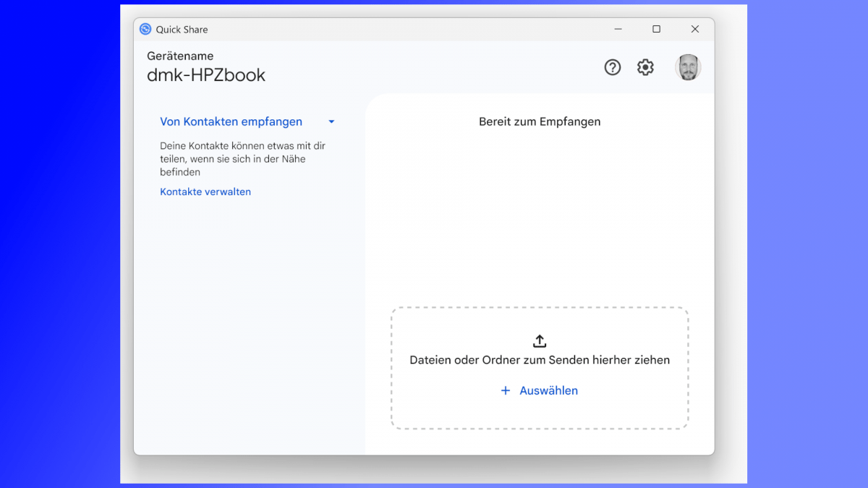The height and width of the screenshot is (488, 868).
Task: Click the upload arrow icon in drop zone
Action: pos(540,341)
